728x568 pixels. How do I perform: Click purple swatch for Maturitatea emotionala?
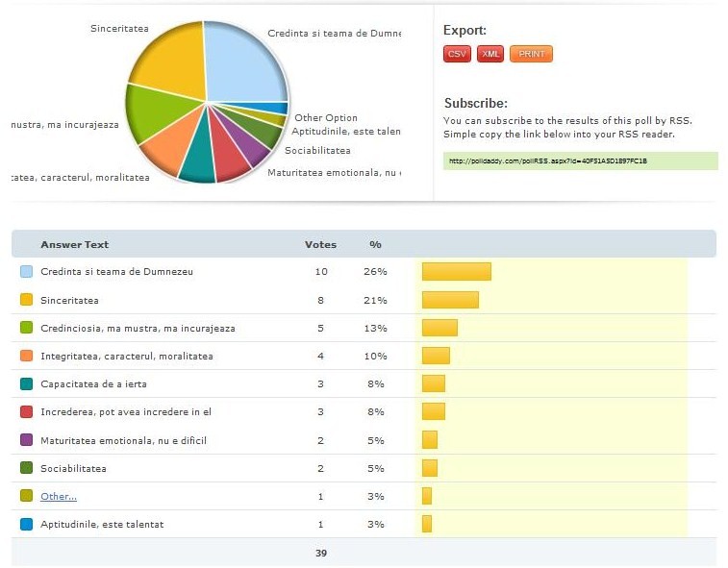click(x=26, y=440)
